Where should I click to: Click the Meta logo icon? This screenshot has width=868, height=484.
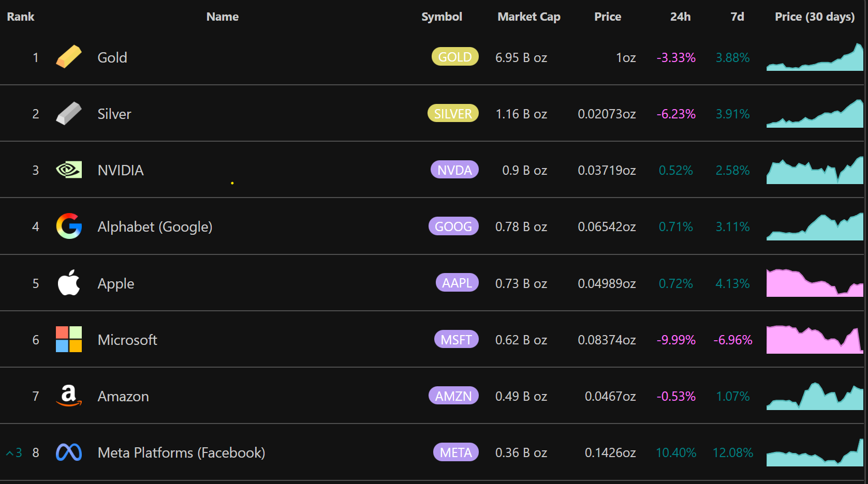69,452
